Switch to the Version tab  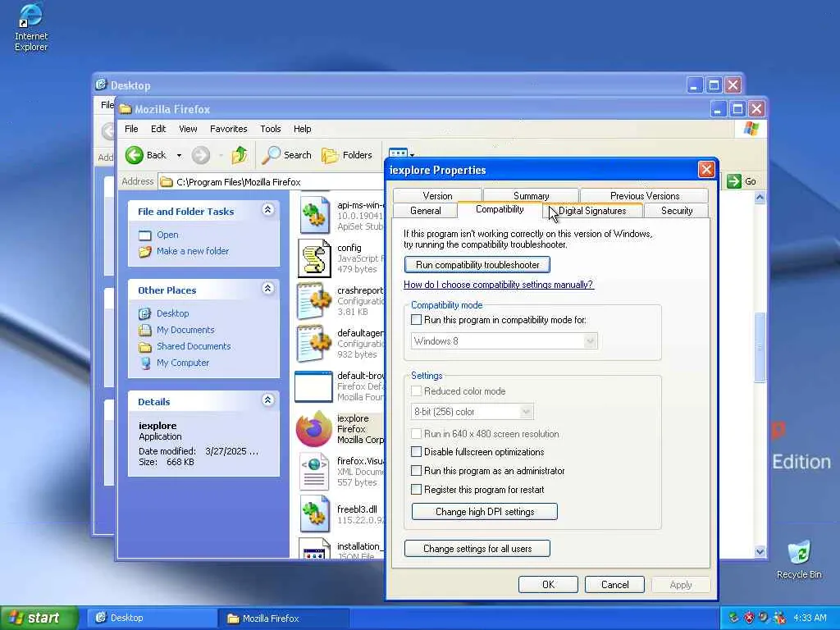(x=437, y=195)
